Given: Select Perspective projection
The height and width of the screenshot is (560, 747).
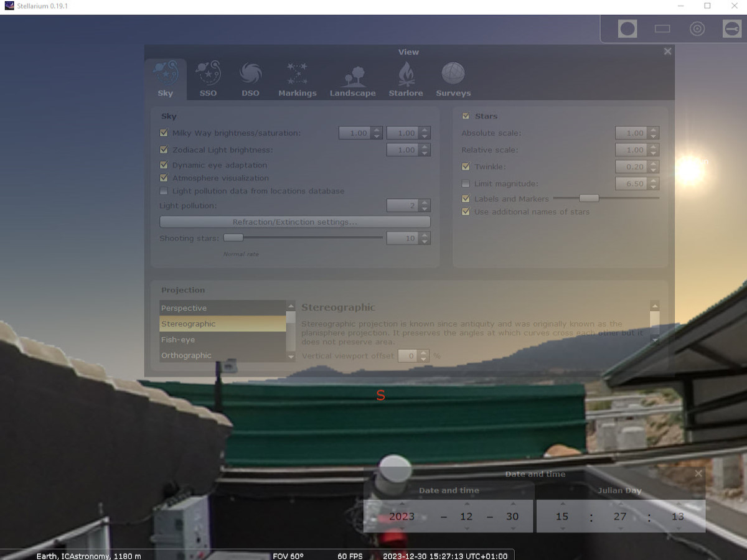Looking at the screenshot, I should [223, 308].
